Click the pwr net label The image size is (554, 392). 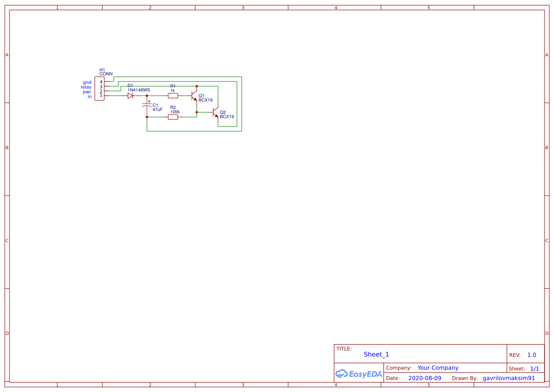[x=87, y=92]
